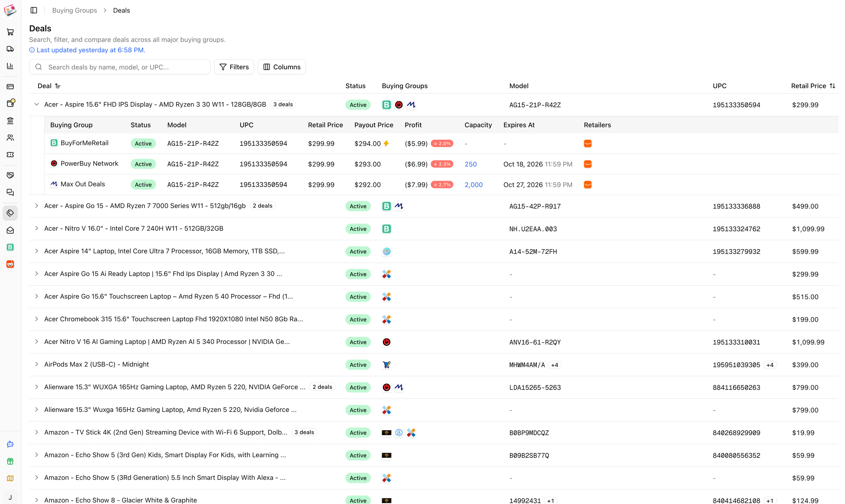Open the user avatar J

tap(10, 498)
